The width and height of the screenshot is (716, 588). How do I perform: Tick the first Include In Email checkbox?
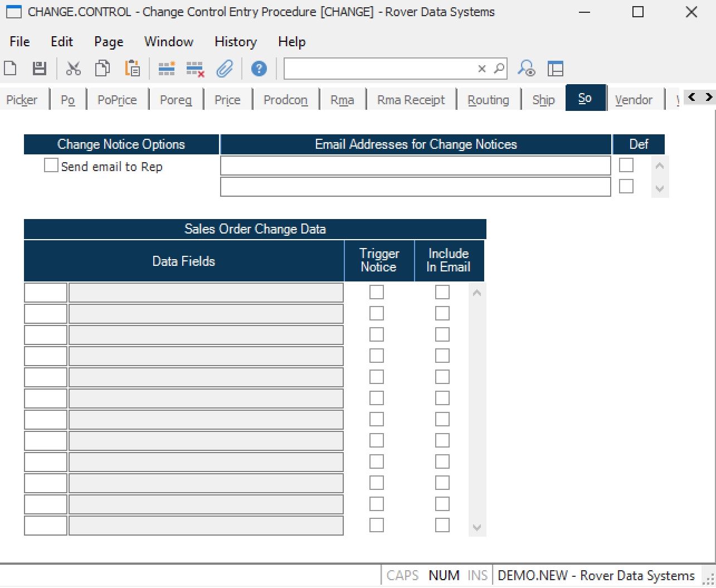[x=442, y=292]
